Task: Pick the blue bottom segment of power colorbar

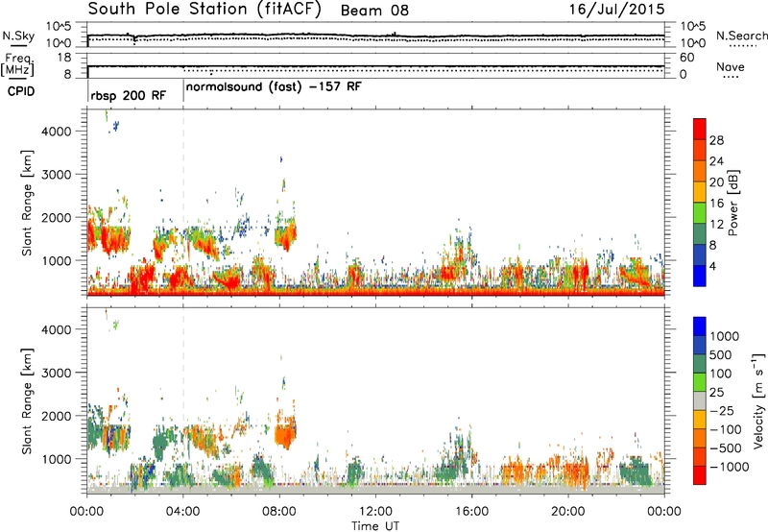Action: point(700,276)
